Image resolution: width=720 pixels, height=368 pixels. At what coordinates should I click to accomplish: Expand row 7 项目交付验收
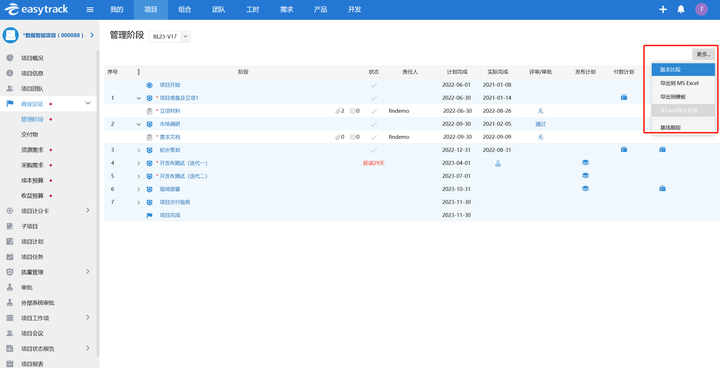point(139,202)
